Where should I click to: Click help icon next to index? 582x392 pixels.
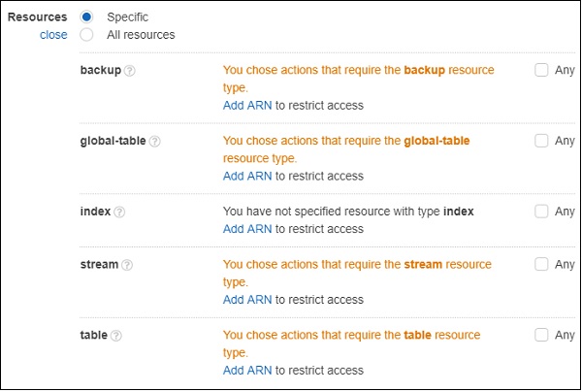click(x=120, y=212)
